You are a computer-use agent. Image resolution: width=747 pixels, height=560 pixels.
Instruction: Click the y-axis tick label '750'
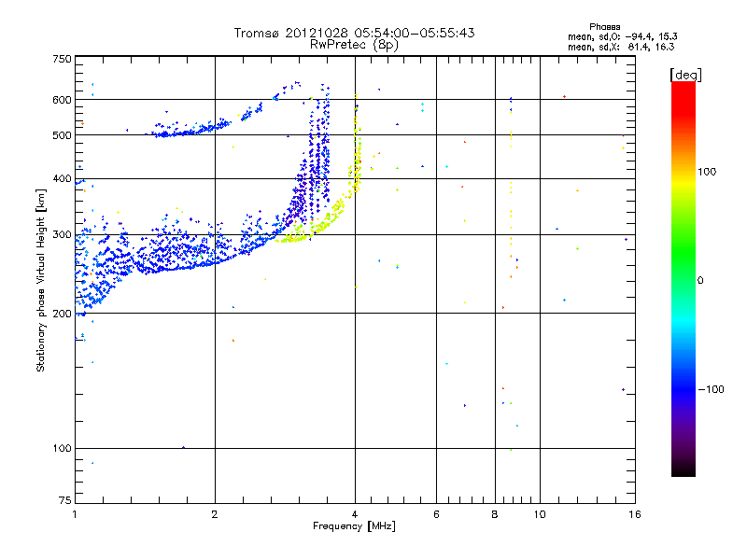click(63, 59)
